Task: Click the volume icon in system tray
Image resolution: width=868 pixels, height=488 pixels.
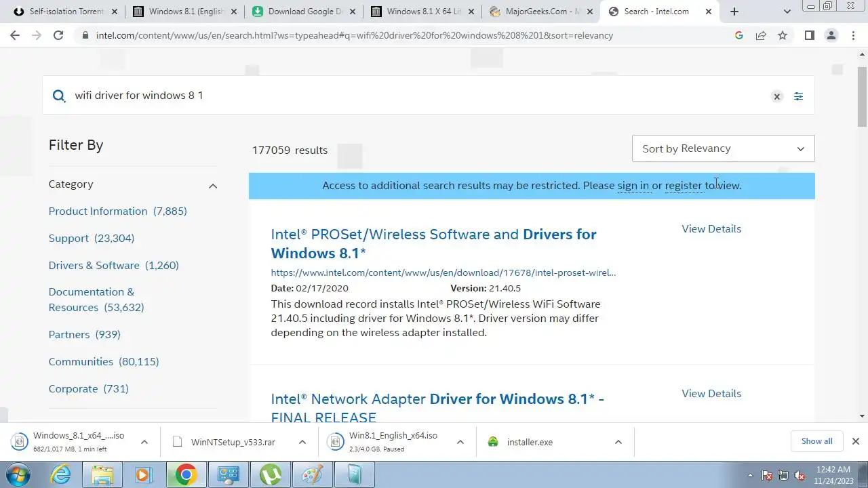Action: (x=800, y=475)
